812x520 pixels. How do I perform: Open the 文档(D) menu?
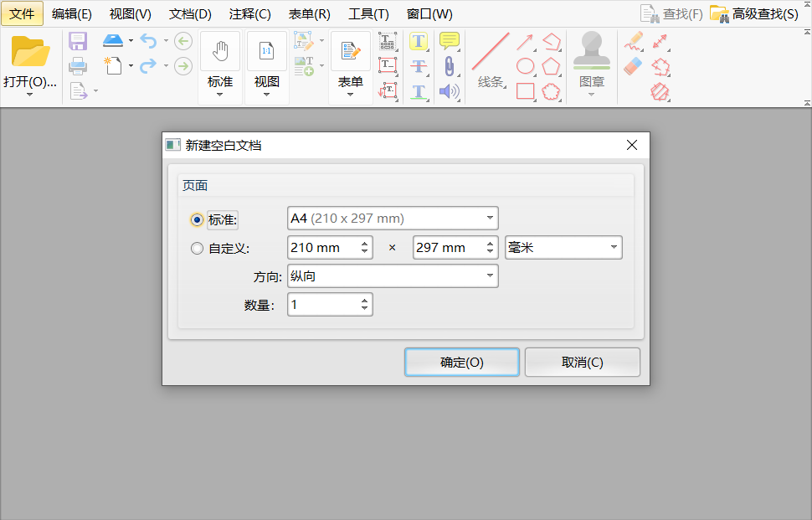coord(190,14)
